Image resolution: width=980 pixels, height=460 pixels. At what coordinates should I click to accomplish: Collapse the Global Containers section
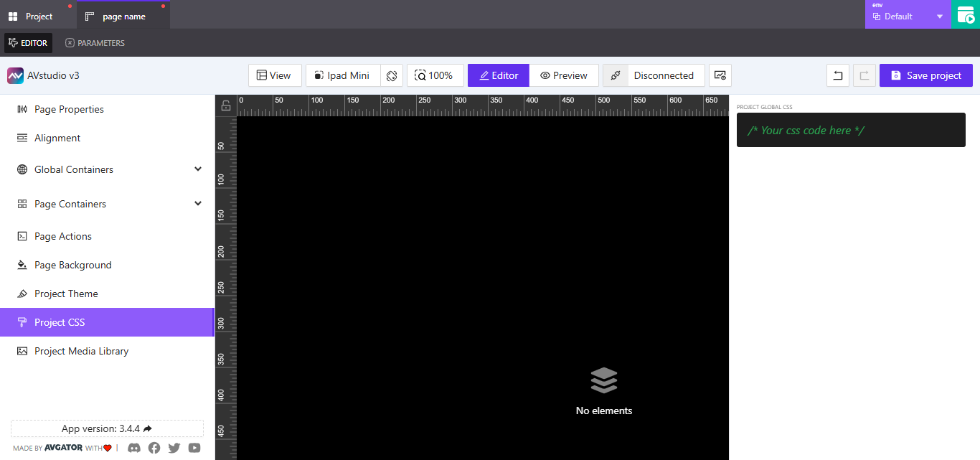(x=198, y=169)
